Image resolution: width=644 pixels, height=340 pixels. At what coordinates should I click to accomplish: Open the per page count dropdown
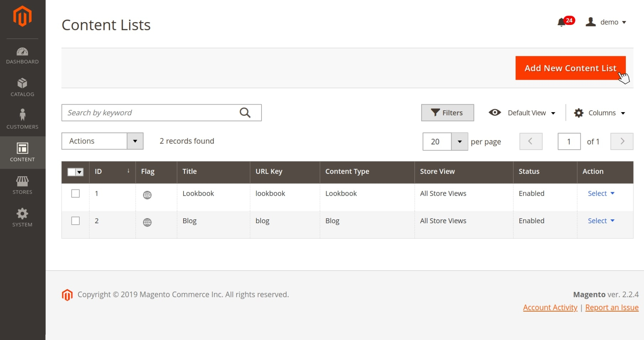click(x=459, y=142)
